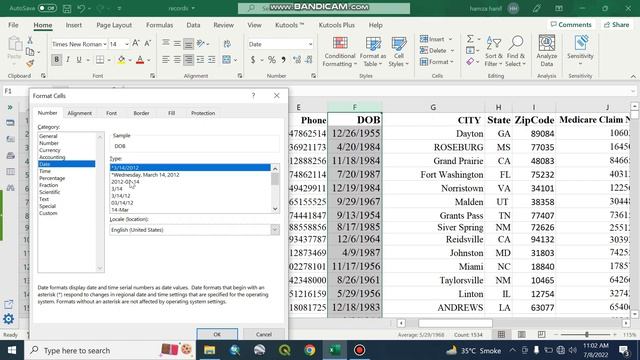
Task: Apply the red font color swatch
Action: click(140, 60)
